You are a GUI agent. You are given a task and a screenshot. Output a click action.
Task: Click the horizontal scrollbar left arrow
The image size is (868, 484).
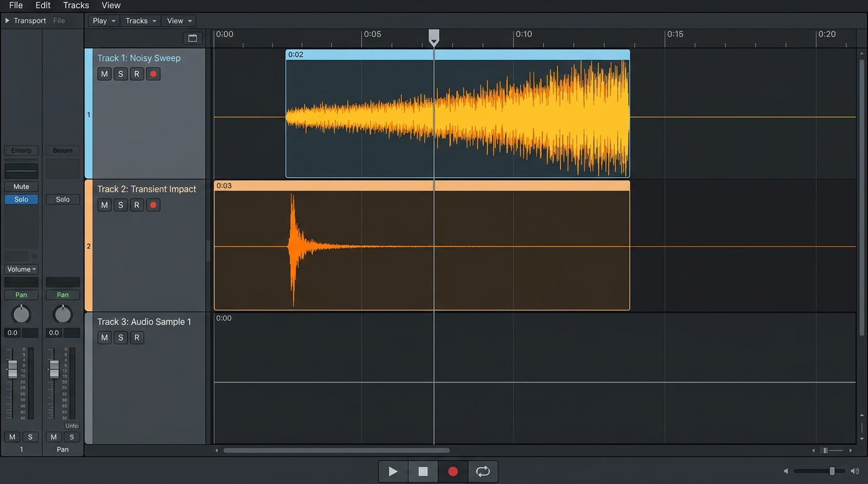(216, 451)
